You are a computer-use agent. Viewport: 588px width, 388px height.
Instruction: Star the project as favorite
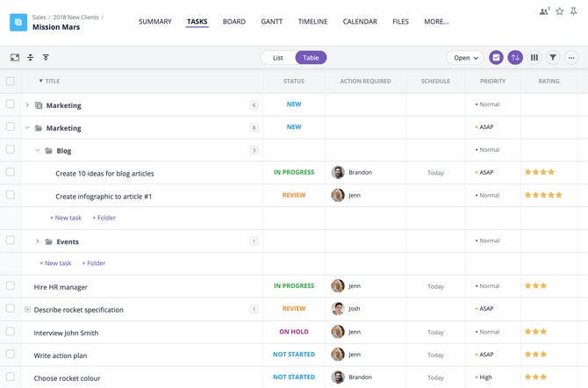click(x=560, y=11)
